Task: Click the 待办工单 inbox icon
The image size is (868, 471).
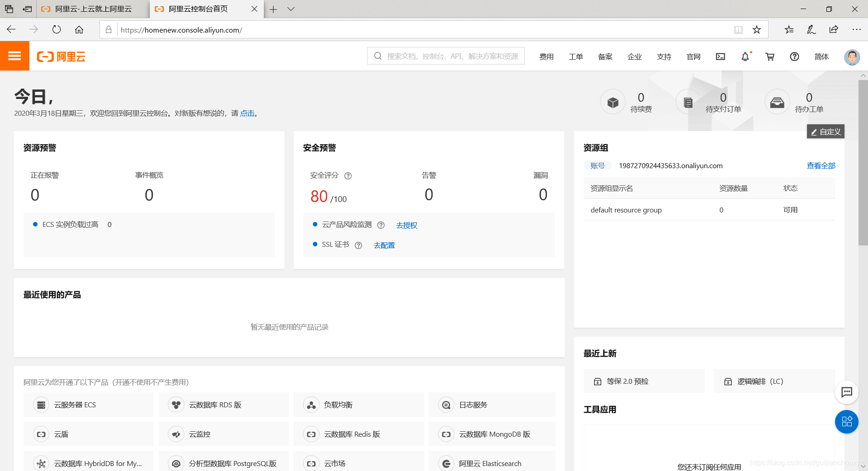Action: click(x=777, y=102)
